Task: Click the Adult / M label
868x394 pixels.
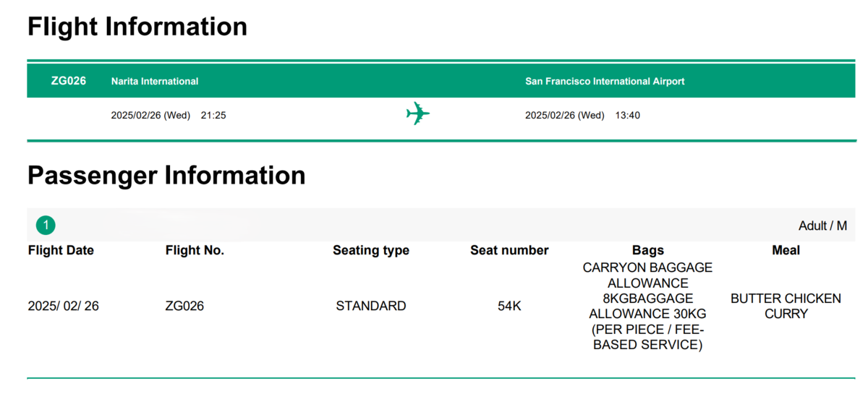Action: point(822,226)
